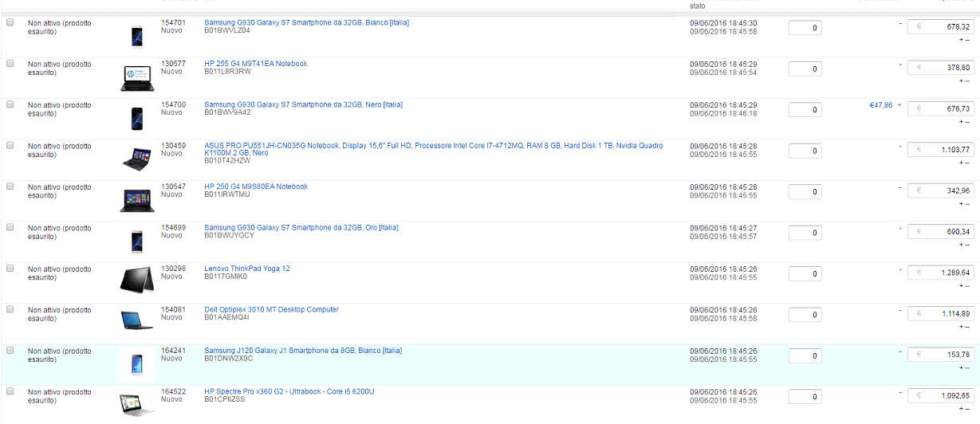Select the Dell Optiplex 3010 row checkbox
980x424 pixels.
(10, 309)
